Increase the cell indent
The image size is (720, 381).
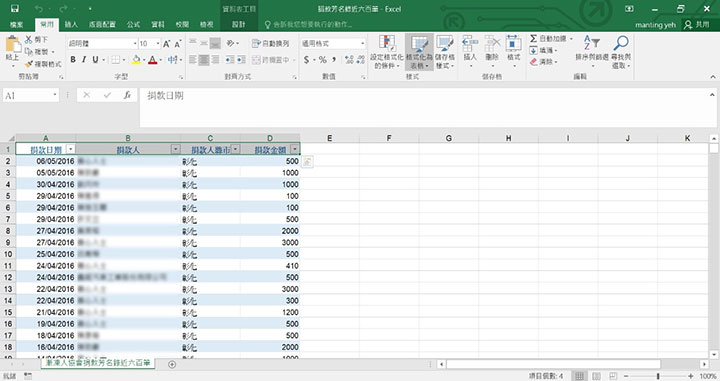[x=241, y=60]
